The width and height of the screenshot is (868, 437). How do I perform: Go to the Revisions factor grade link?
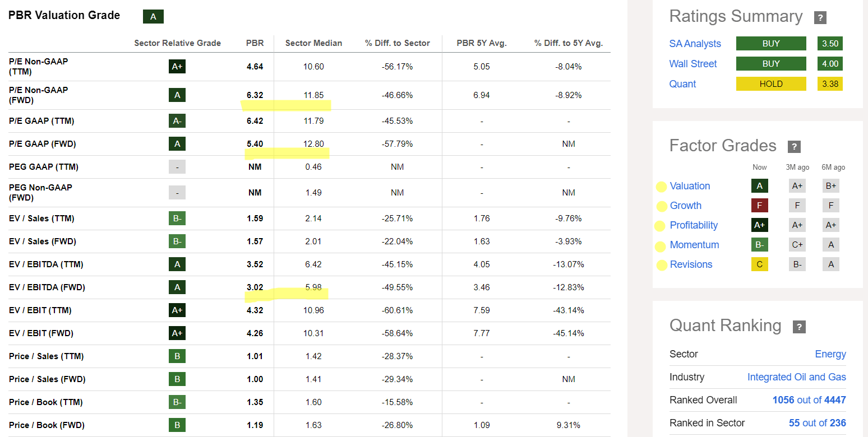coord(691,264)
